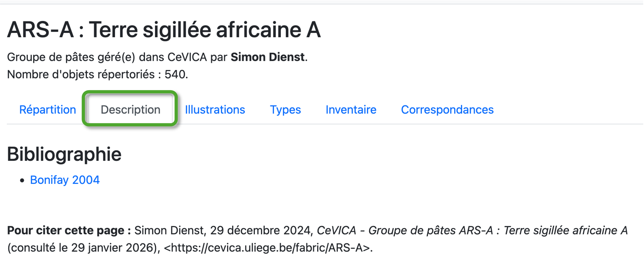Click the Groupe de pâtes géré(e) text
644x269 pixels.
point(71,57)
